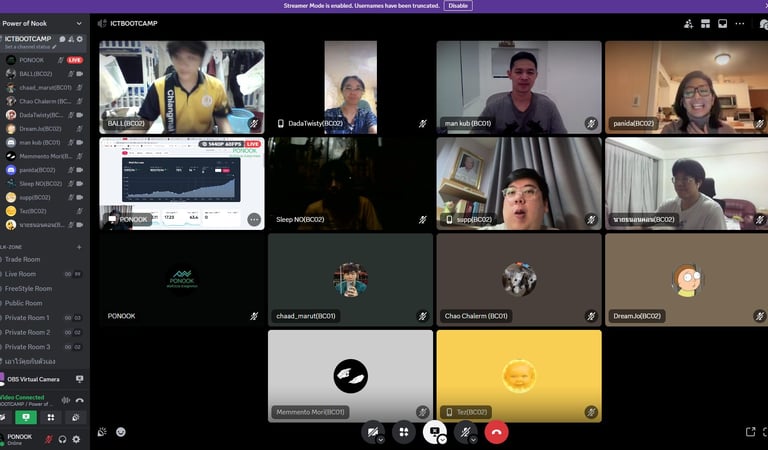
Task: Pop out the call window icon
Action: pos(750,432)
